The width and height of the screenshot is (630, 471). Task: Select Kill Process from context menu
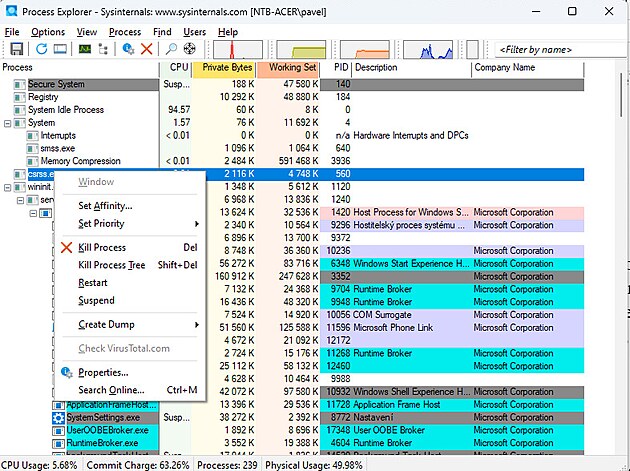(102, 248)
